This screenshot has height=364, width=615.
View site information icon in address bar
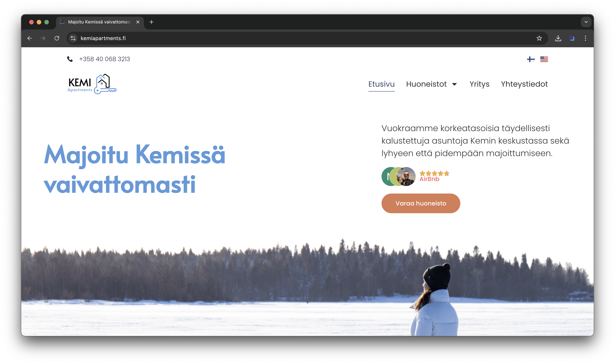73,38
